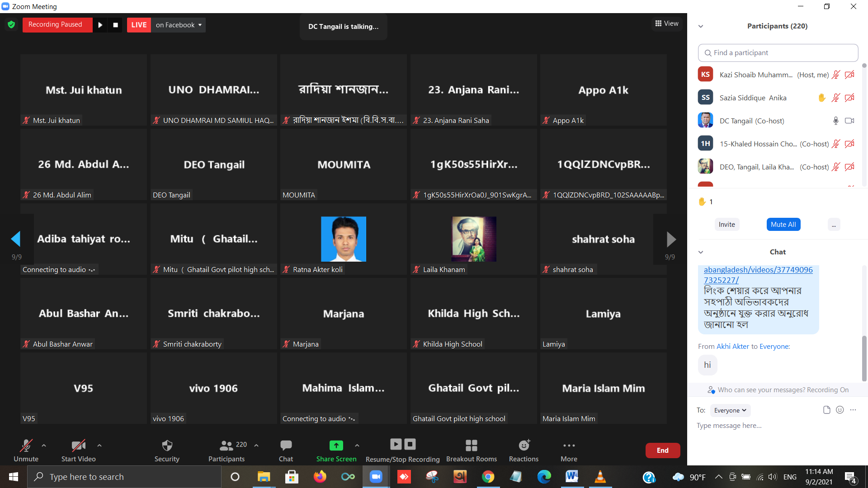This screenshot has width=868, height=488.
Task: Open the on Facebook live dropdown
Action: coord(179,25)
